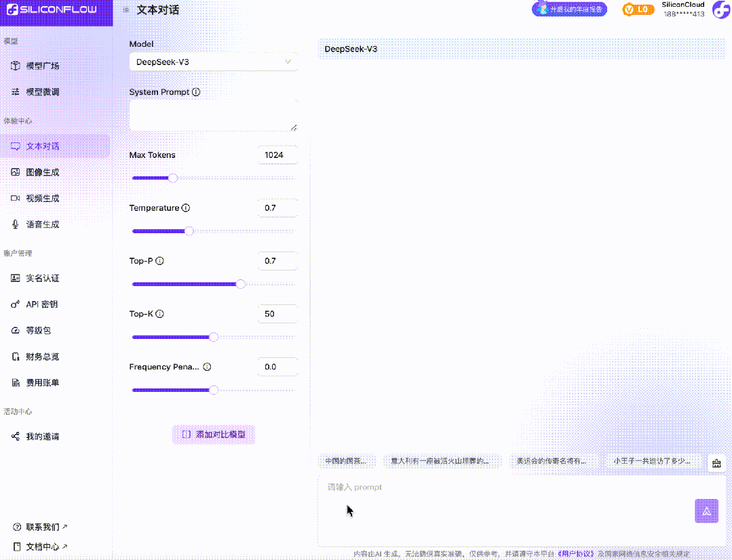Click the L0 level badge
732x560 pixels.
tap(638, 9)
